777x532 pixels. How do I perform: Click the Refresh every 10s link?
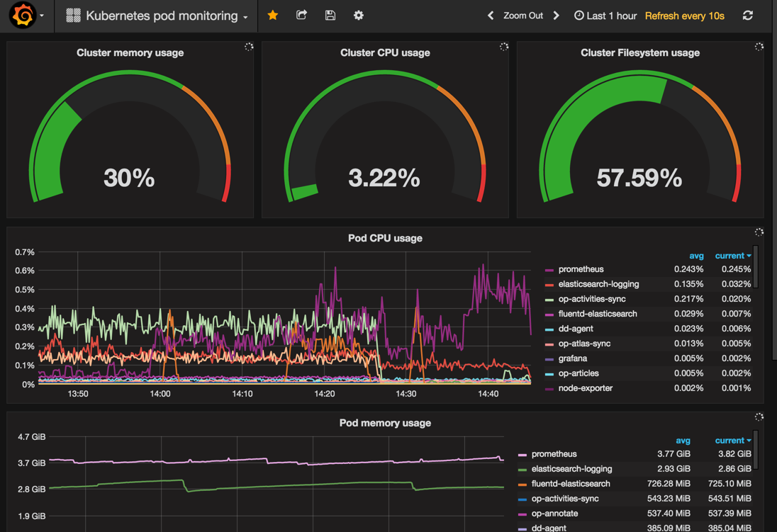[x=684, y=16]
